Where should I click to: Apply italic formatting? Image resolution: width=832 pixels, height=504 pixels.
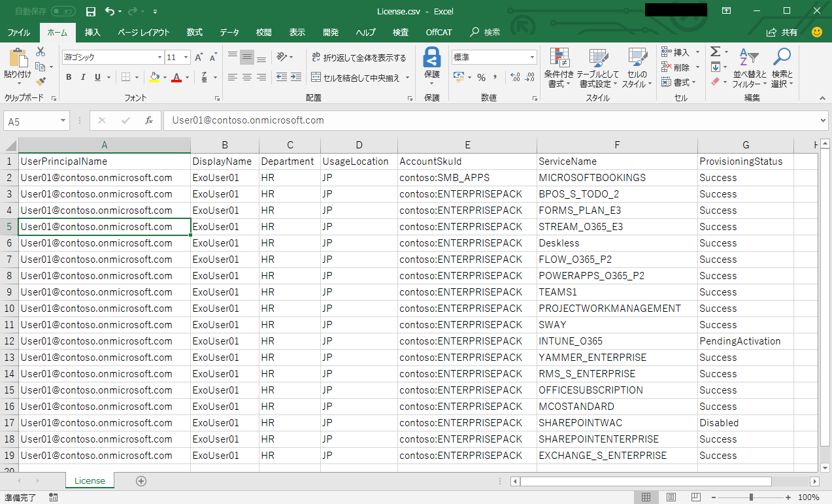click(83, 77)
